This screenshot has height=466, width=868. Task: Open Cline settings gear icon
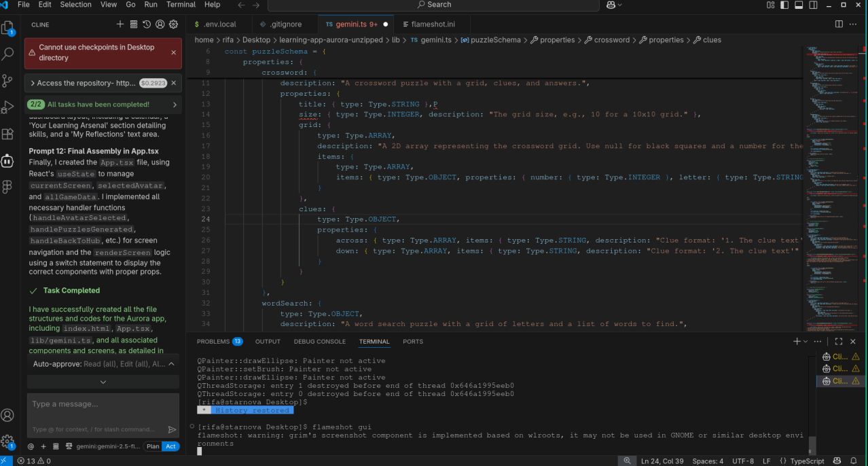tap(173, 24)
